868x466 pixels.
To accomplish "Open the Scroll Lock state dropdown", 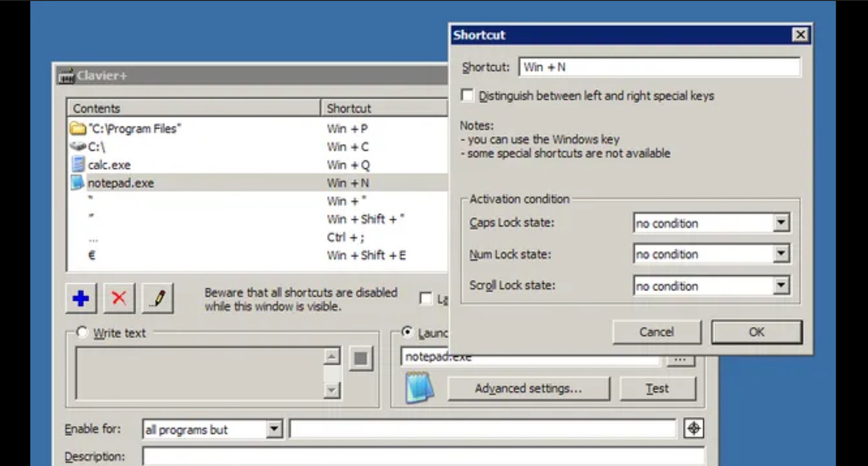I will coord(782,285).
